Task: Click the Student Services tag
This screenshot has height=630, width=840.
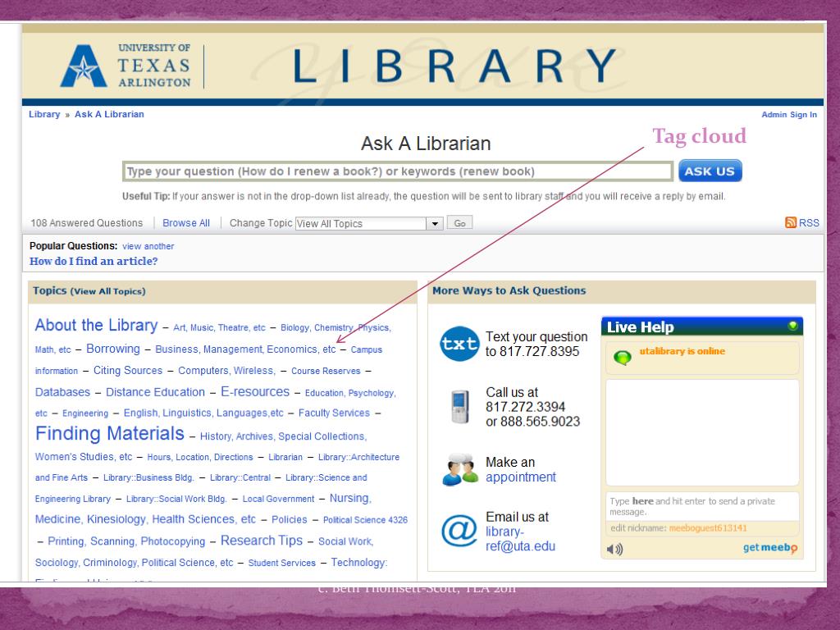Action: point(282,563)
